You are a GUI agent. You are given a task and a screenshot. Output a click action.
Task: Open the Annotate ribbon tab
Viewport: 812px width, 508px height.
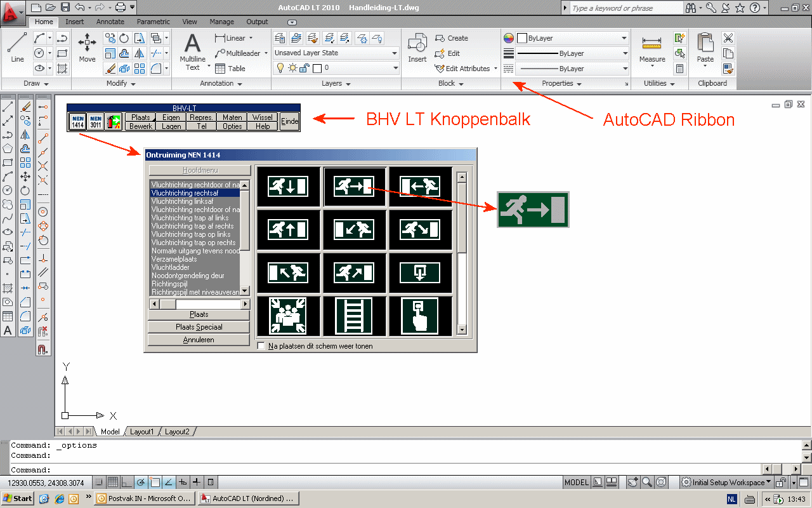(110, 22)
